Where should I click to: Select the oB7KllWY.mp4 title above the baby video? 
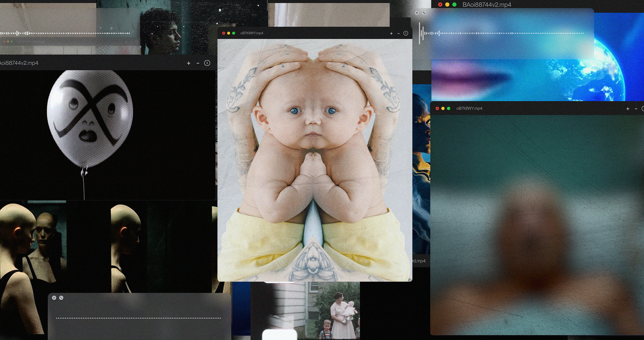[x=252, y=33]
